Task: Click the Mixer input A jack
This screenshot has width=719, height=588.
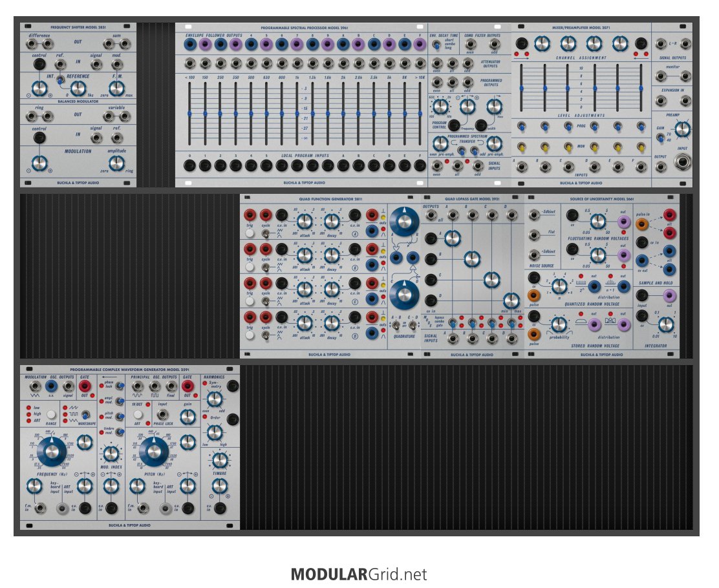Action: point(521,167)
